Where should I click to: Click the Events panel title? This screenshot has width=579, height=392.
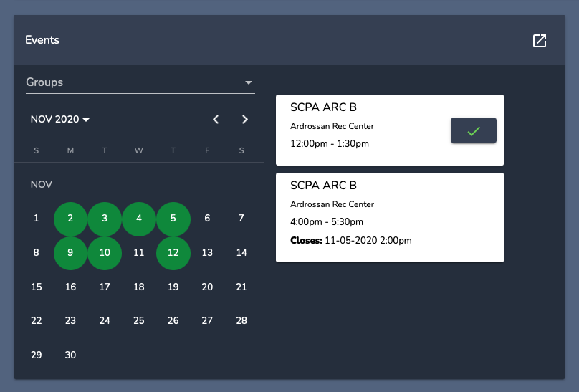coord(42,40)
